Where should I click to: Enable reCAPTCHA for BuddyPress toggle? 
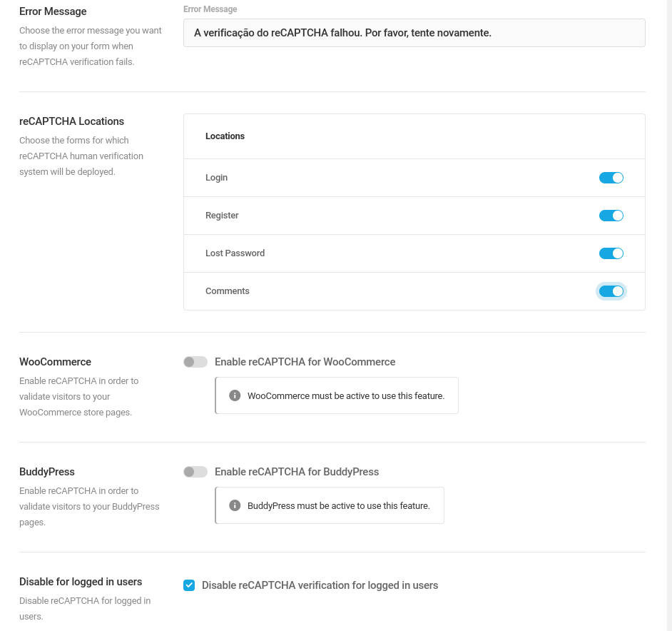click(x=195, y=472)
